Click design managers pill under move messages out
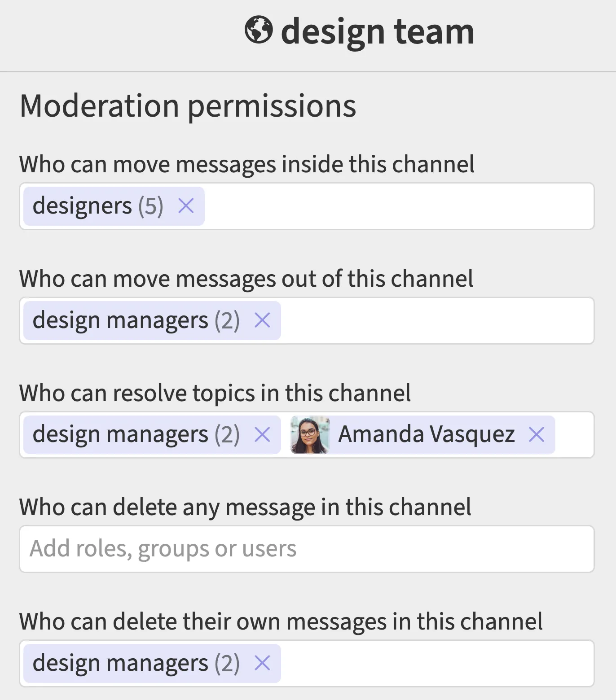Viewport: 616px width, 700px height. coord(136,320)
